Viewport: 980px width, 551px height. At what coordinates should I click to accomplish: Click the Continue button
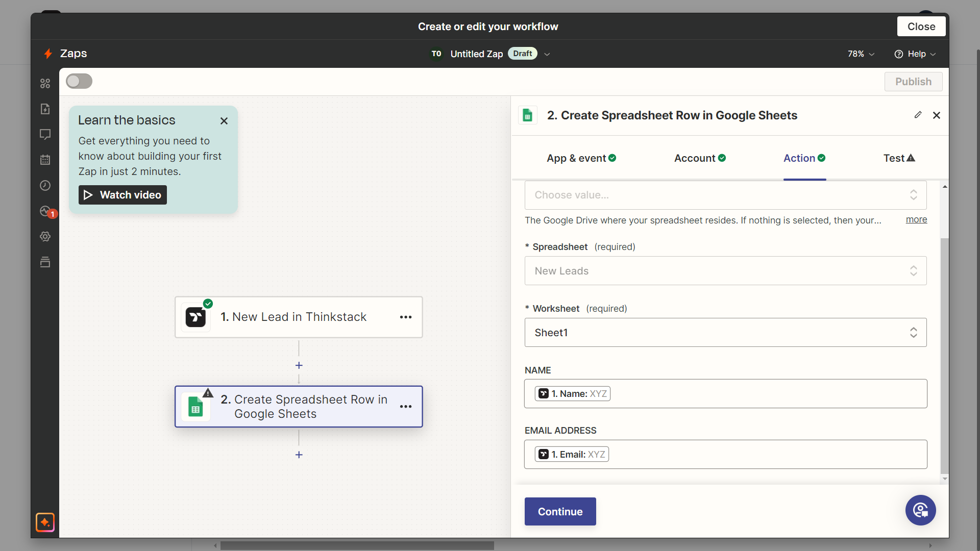(x=560, y=511)
